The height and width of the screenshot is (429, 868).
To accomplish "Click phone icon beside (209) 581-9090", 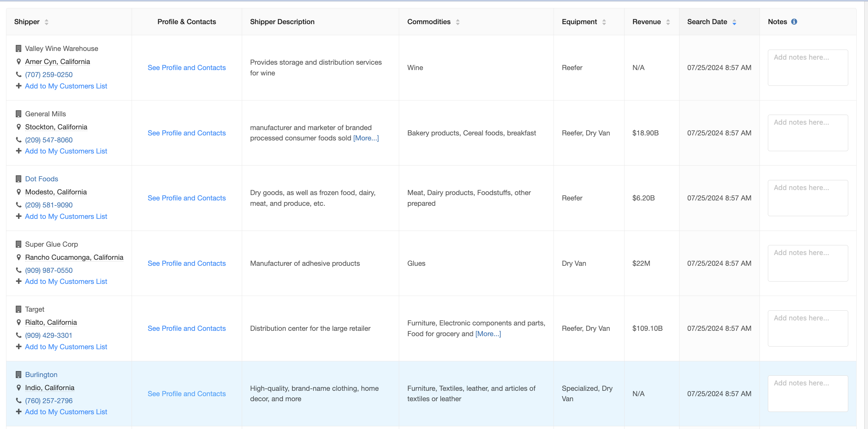I will 18,205.
